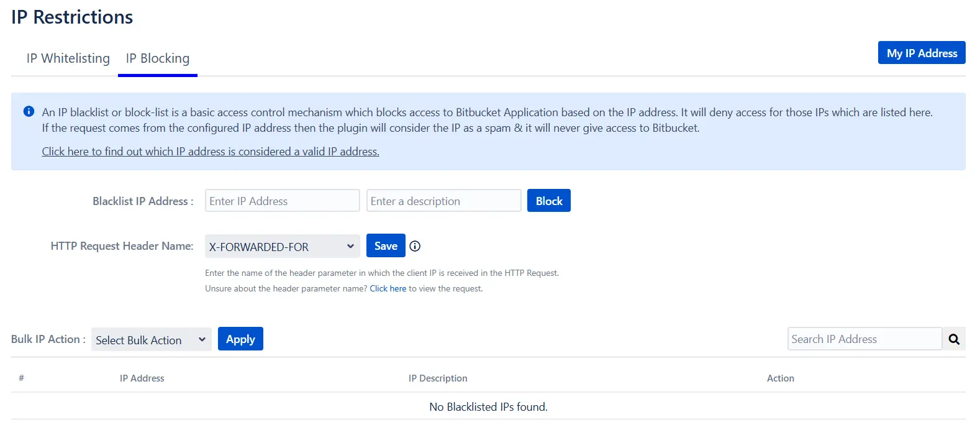980x430 pixels.
Task: Click the IP Address column header
Action: pyautogui.click(x=142, y=378)
